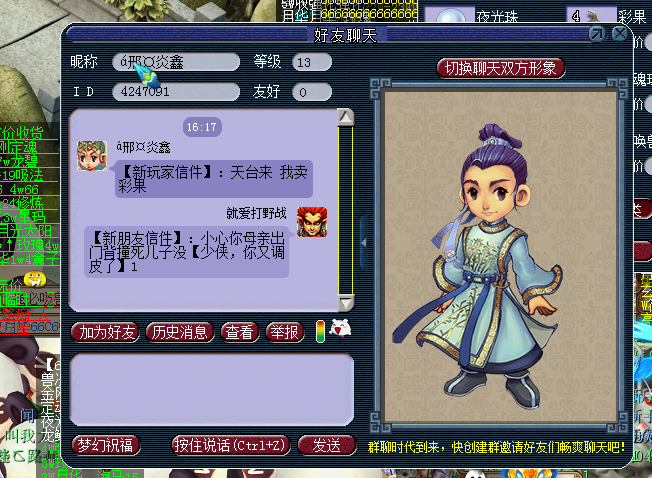Viewport: 652px width, 478px height.
Task: Click the color gradient bar beside 举报
Action: 320,332
